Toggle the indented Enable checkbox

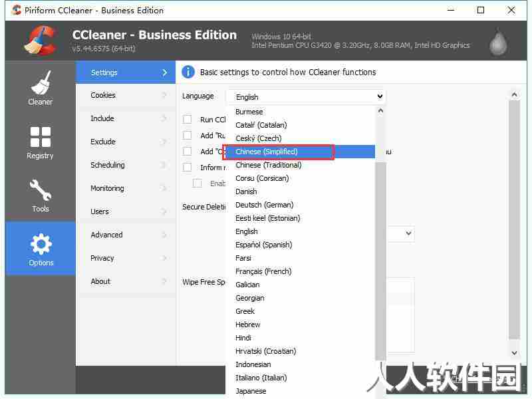click(x=197, y=184)
